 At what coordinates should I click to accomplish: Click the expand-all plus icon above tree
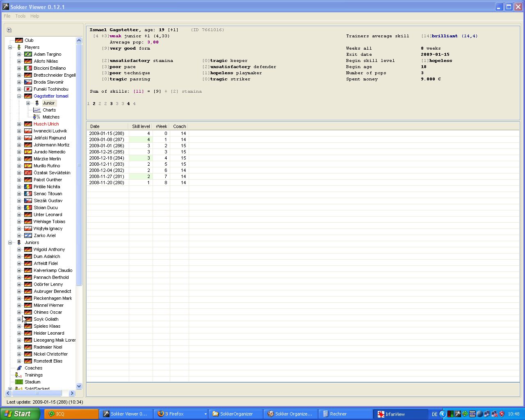[9, 30]
